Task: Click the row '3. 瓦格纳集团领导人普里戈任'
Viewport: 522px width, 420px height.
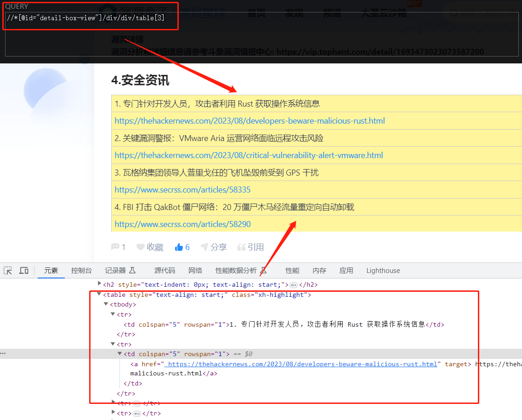Action: coord(317,172)
